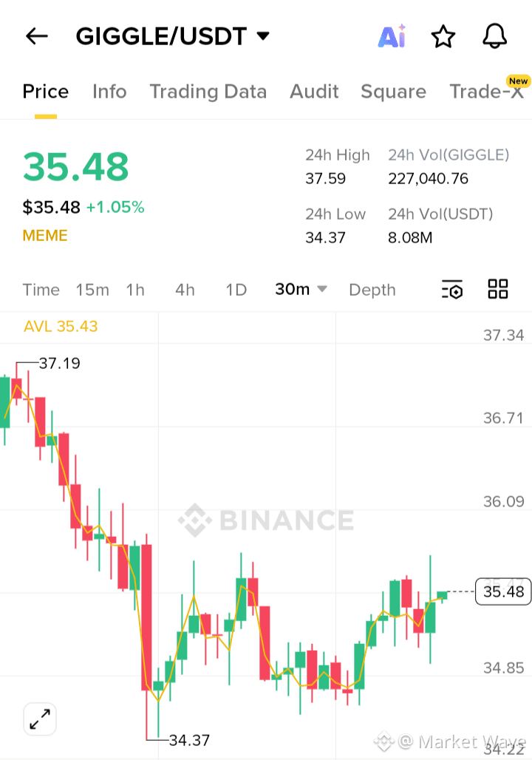Select the Time chart view

(x=41, y=290)
